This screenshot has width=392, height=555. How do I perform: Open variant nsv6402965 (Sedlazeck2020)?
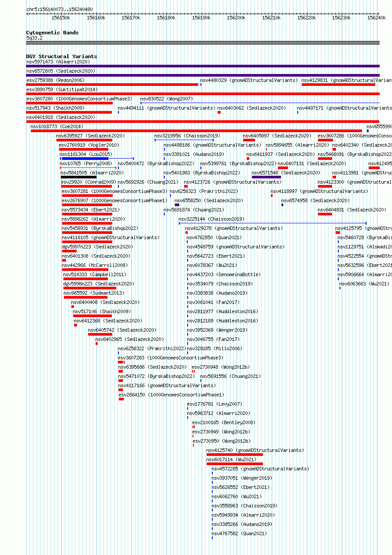point(129,339)
